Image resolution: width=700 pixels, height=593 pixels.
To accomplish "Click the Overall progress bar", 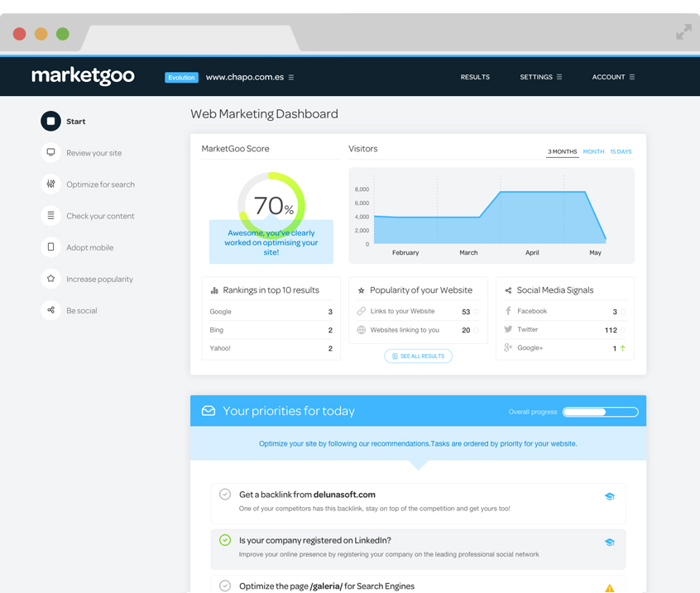I will pos(600,412).
